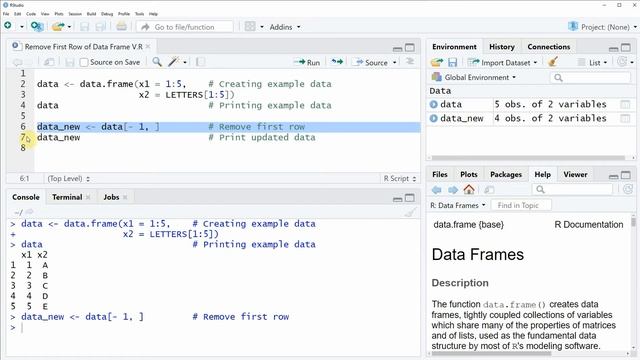The image size is (640, 360).
Task: Close the Jobs tab
Action: coord(125,197)
